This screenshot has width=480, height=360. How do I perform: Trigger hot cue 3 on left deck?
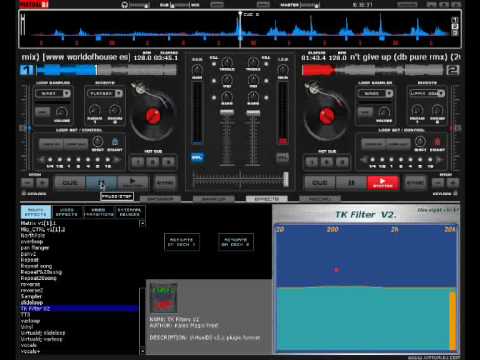[168, 162]
